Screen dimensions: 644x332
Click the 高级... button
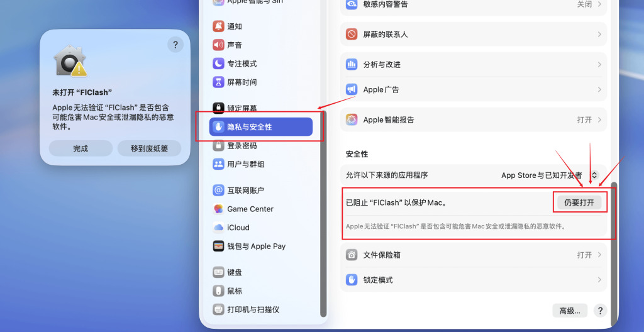[570, 311]
